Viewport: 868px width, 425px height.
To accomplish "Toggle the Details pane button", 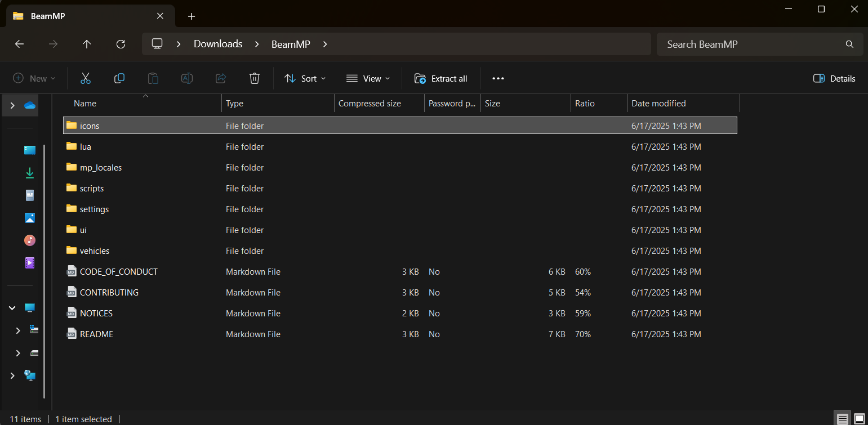I will click(834, 78).
